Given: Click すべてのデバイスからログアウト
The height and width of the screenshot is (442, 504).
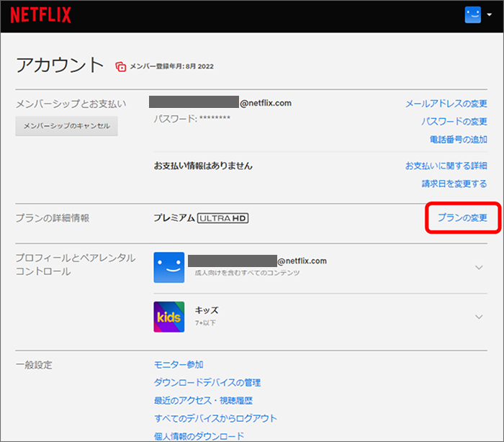Looking at the screenshot, I should click(215, 418).
